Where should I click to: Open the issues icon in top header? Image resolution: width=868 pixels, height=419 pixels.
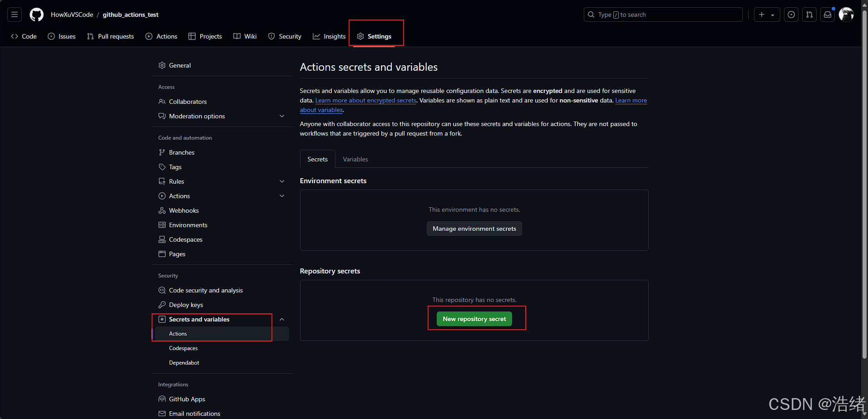[791, 15]
